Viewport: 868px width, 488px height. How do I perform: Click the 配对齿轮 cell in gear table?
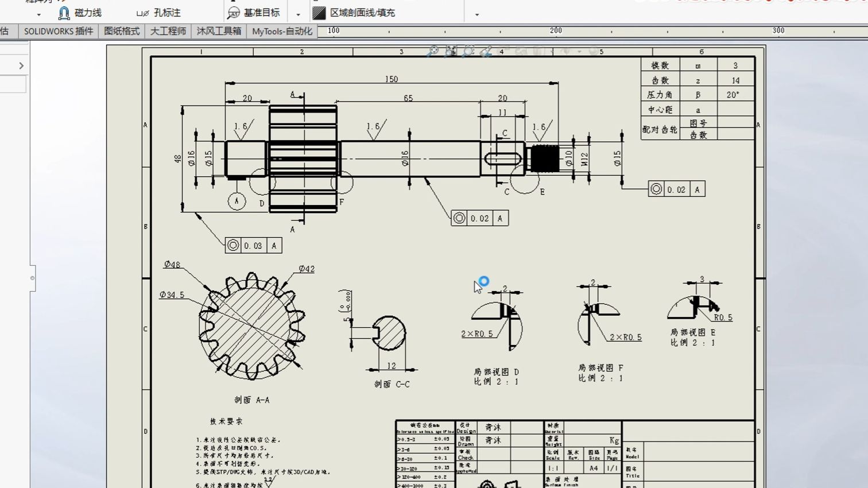pyautogui.click(x=660, y=129)
